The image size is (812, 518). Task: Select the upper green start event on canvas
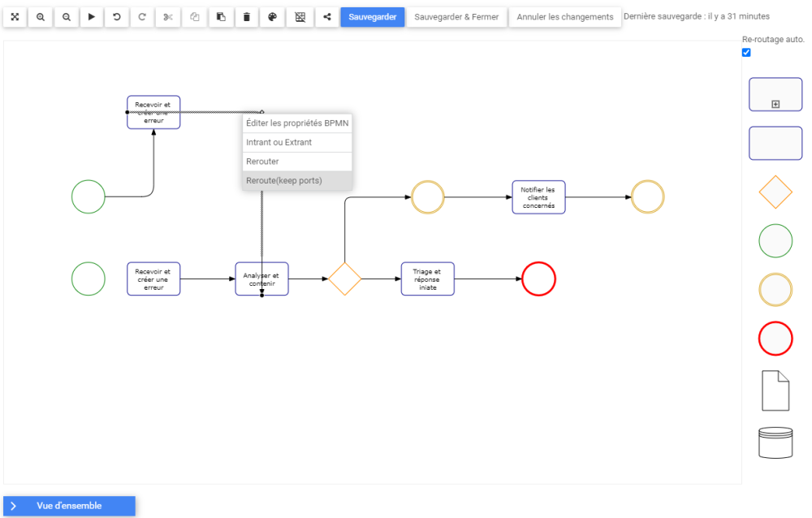[88, 196]
